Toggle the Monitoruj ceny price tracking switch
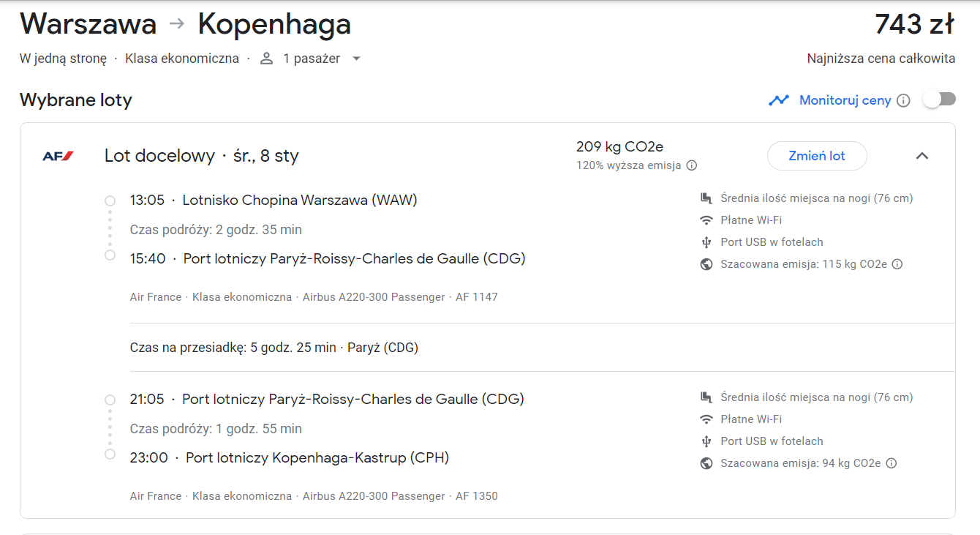Viewport: 980px width, 535px height. [x=939, y=100]
